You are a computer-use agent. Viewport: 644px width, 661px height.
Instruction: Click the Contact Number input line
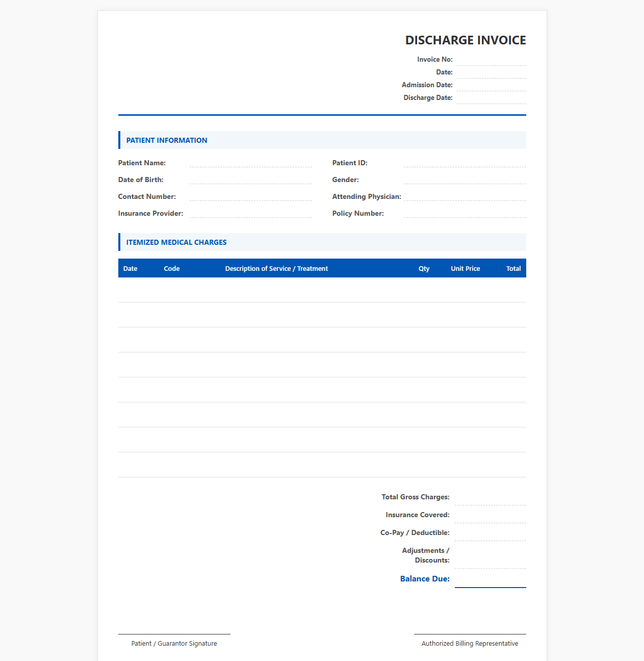pyautogui.click(x=250, y=196)
